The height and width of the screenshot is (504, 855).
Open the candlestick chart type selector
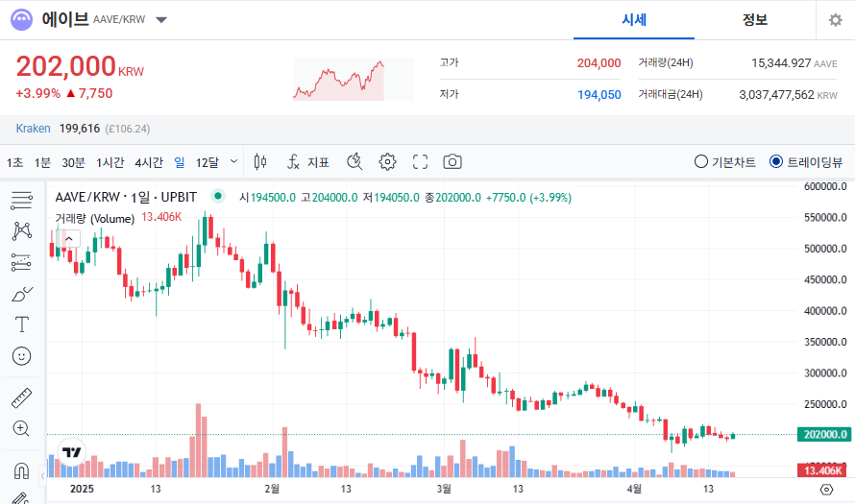coord(260,162)
